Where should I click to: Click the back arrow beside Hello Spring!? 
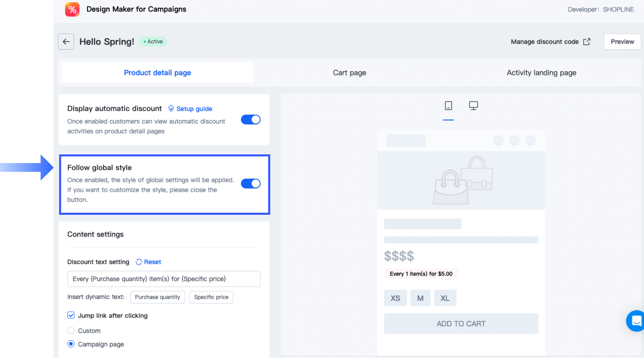66,41
